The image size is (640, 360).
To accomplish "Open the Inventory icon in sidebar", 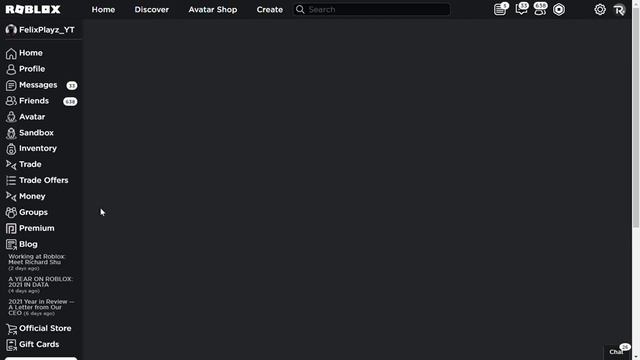I will click(11, 149).
